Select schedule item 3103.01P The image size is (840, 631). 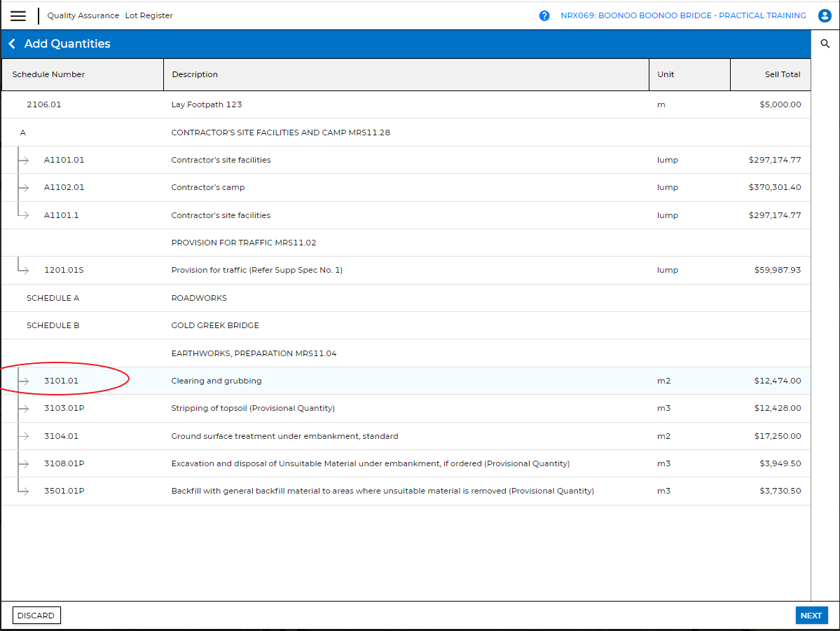click(x=64, y=408)
